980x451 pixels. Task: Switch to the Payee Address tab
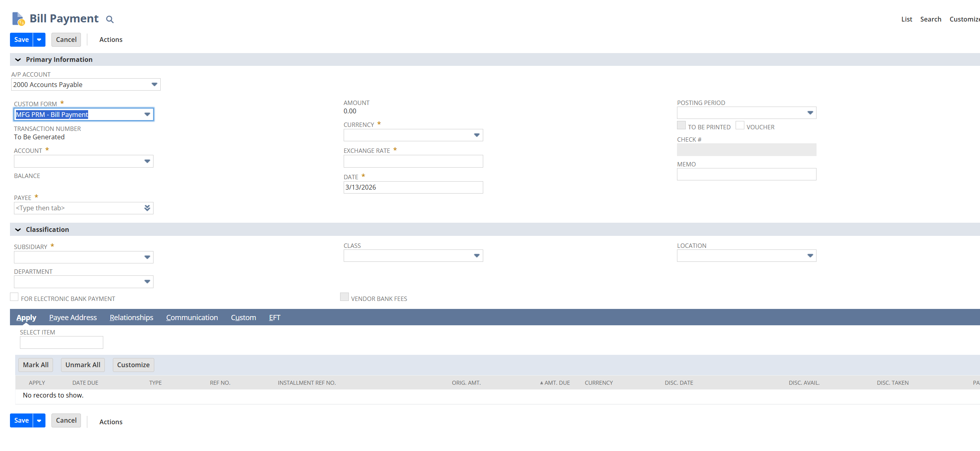click(73, 318)
